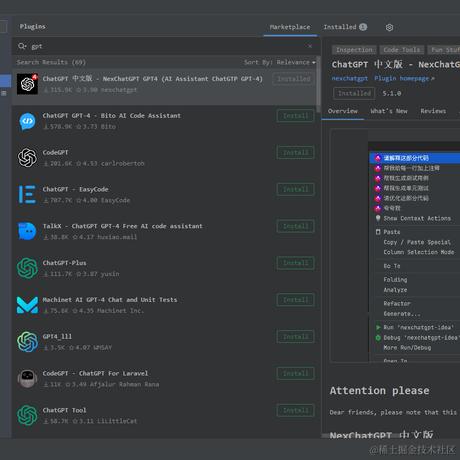Image resolution: width=460 pixels, height=460 pixels.
Task: Click the Attention please heading
Action: click(x=379, y=391)
